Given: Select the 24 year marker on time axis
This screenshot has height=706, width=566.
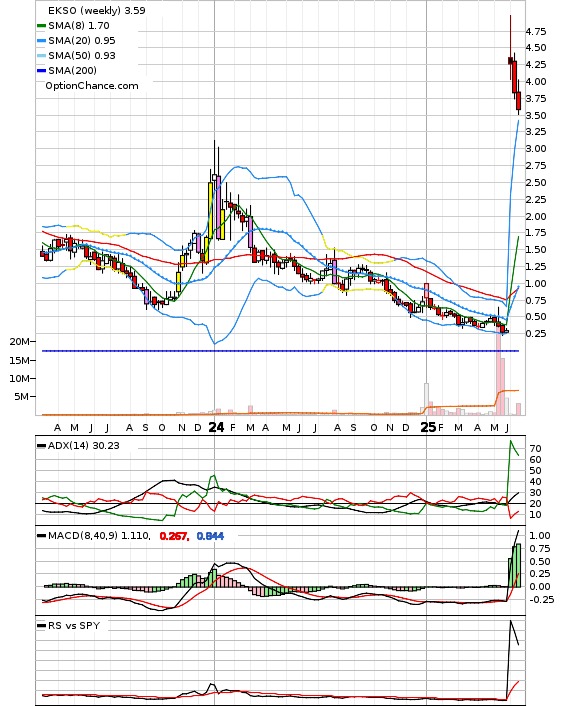Looking at the screenshot, I should (216, 427).
